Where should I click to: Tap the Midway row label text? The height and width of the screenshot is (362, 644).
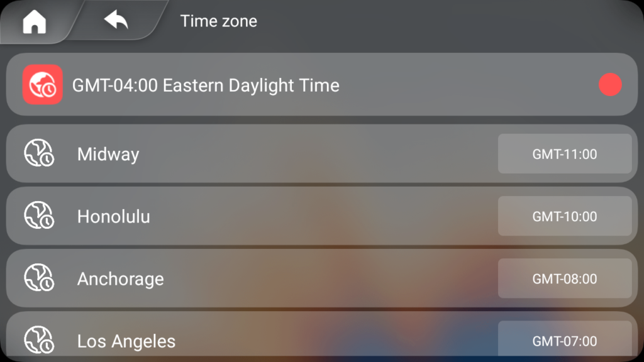pyautogui.click(x=108, y=155)
